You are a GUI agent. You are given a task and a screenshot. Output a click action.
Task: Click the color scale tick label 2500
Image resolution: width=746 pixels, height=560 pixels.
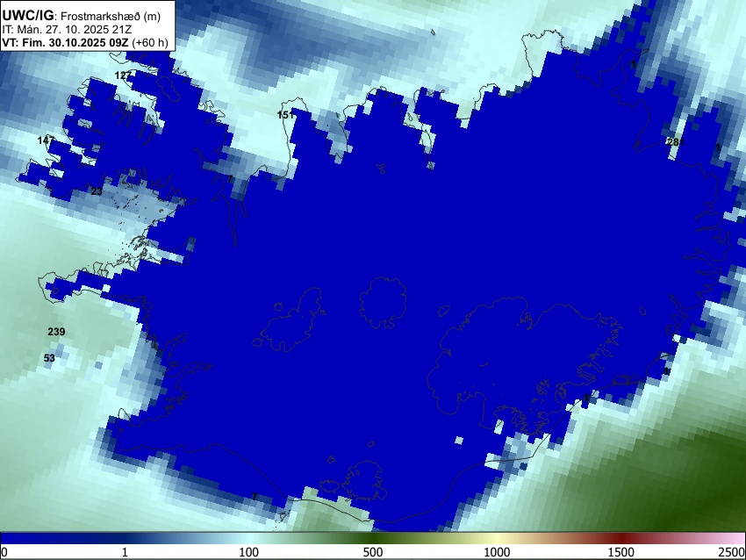tap(732, 552)
